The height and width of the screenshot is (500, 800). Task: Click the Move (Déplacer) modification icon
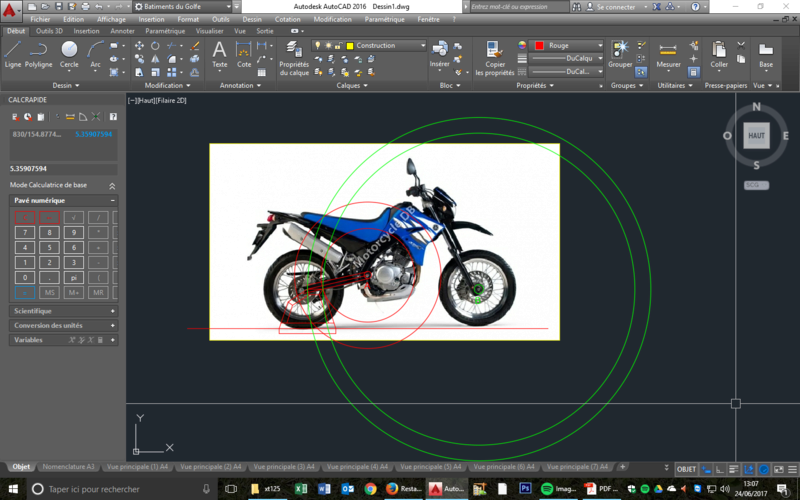pyautogui.click(x=139, y=46)
